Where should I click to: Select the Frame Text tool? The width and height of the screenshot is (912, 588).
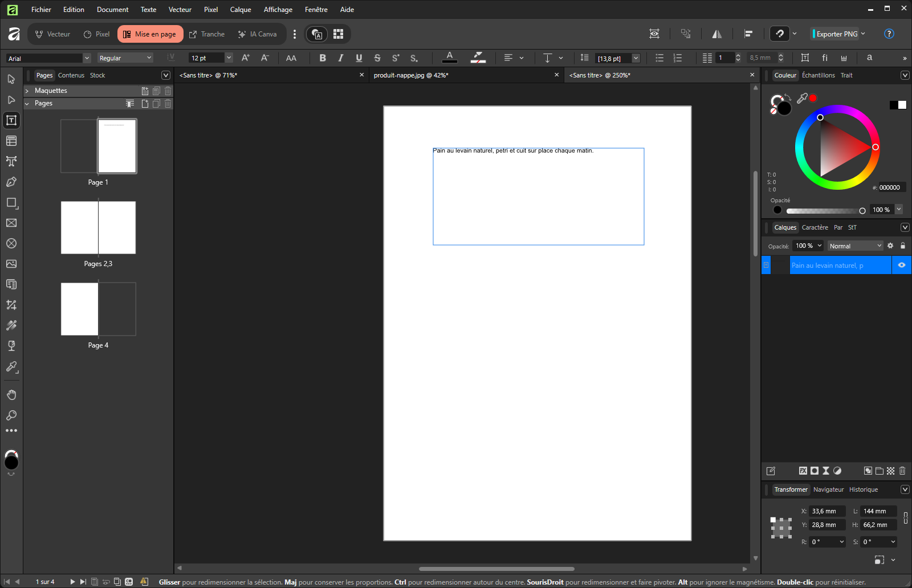(11, 120)
